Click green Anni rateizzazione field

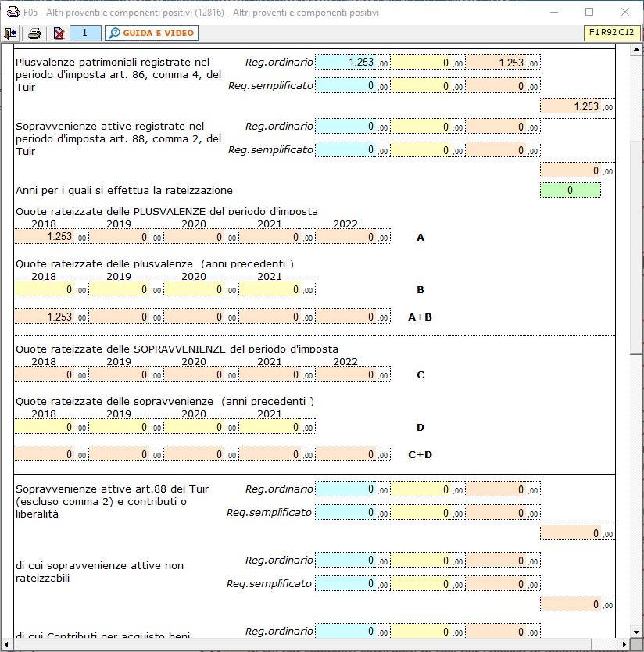[x=570, y=190]
